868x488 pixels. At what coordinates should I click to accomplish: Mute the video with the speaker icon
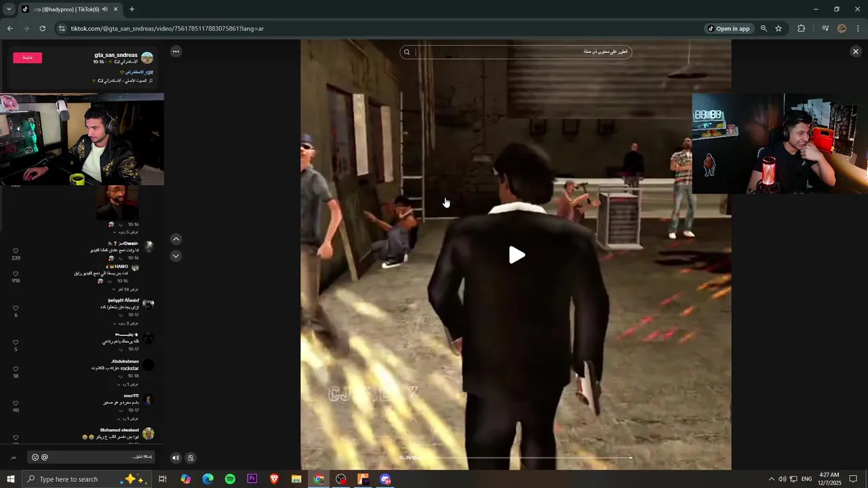[x=176, y=457]
